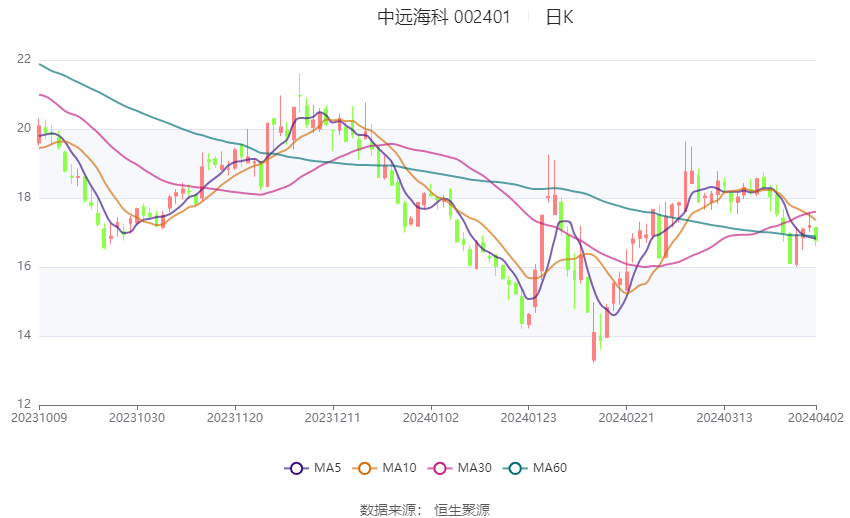Image resolution: width=850 pixels, height=518 pixels.
Task: Click the 22 price label on the y-axis
Action: coord(24,60)
